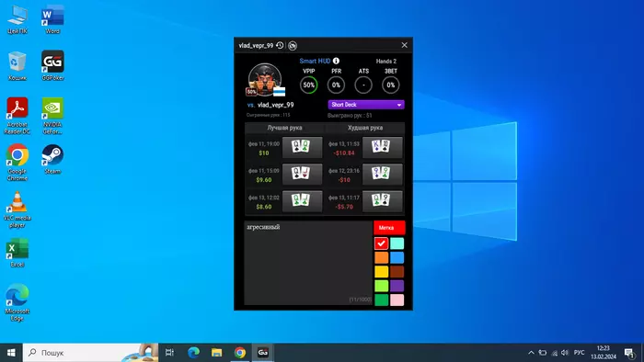Click the player avatar picture

tap(265, 80)
